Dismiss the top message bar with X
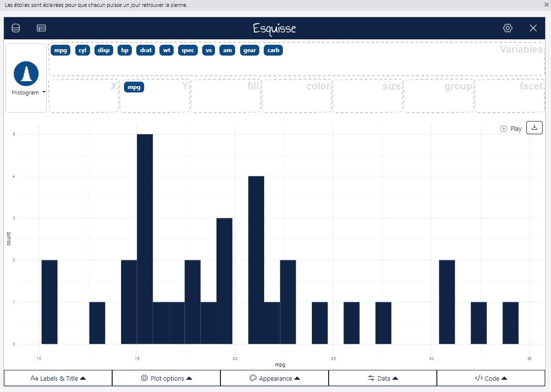 tap(547, 4)
